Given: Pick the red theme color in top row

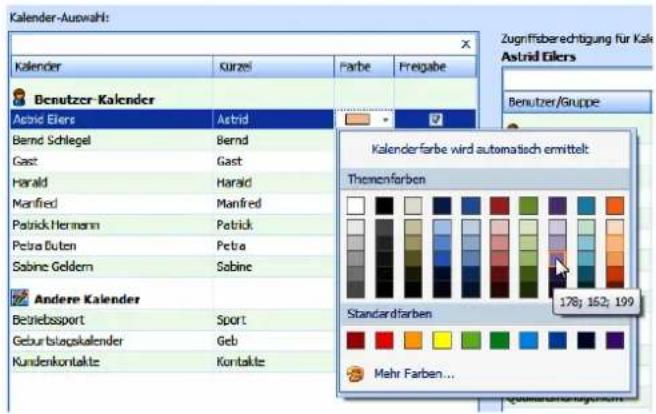Looking at the screenshot, I should [x=500, y=206].
